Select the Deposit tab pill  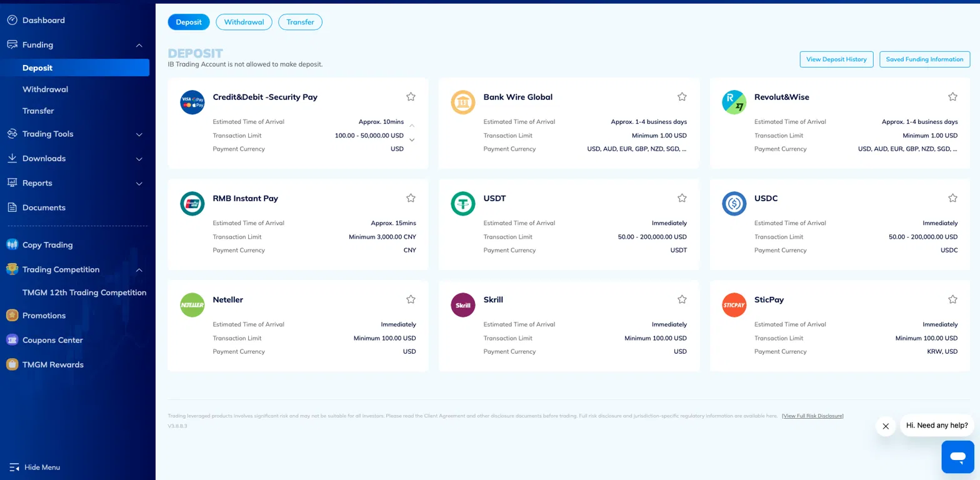(x=189, y=22)
